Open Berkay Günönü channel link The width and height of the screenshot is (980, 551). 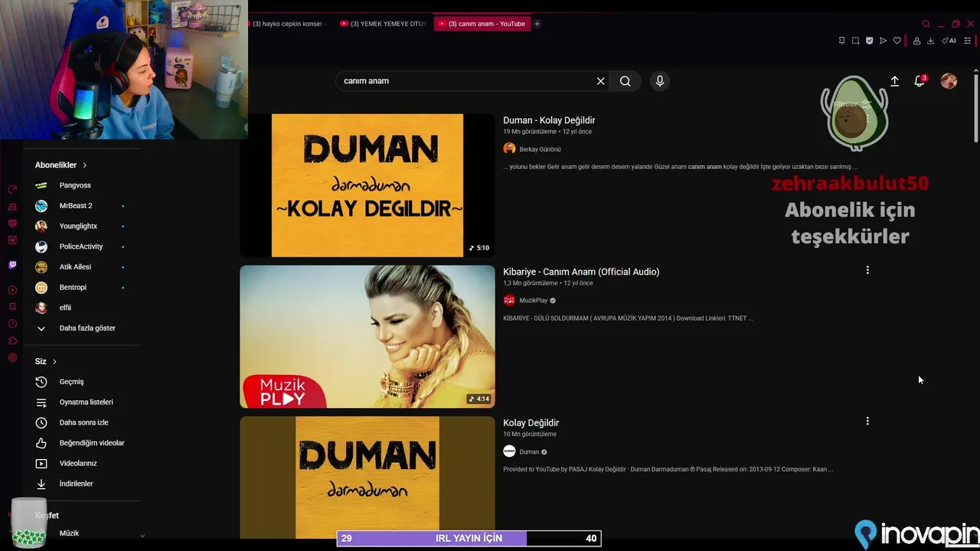[x=540, y=149]
